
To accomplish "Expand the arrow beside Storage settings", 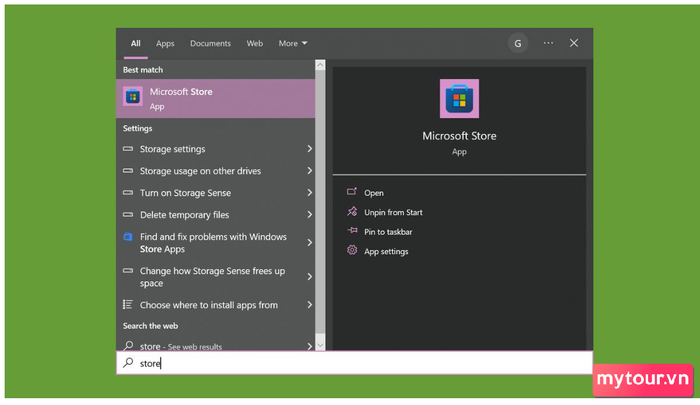I will click(309, 149).
